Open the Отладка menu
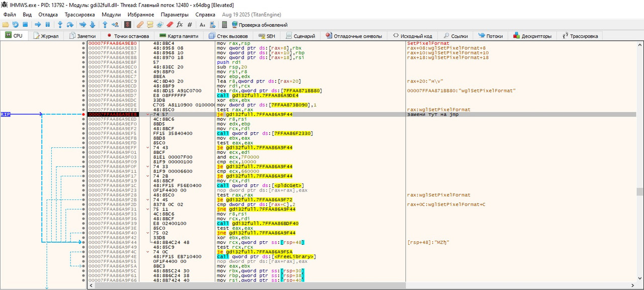The width and height of the screenshot is (644, 290). (48, 15)
